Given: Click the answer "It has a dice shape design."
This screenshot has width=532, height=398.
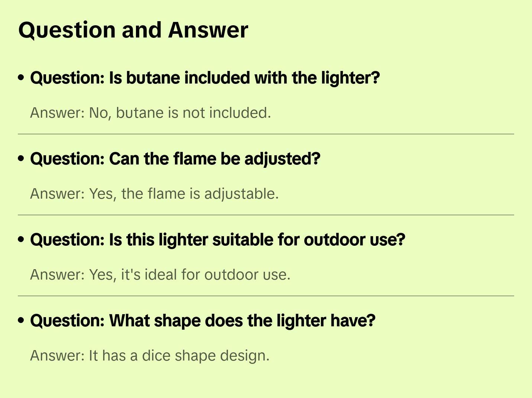Looking at the screenshot, I should 150,356.
